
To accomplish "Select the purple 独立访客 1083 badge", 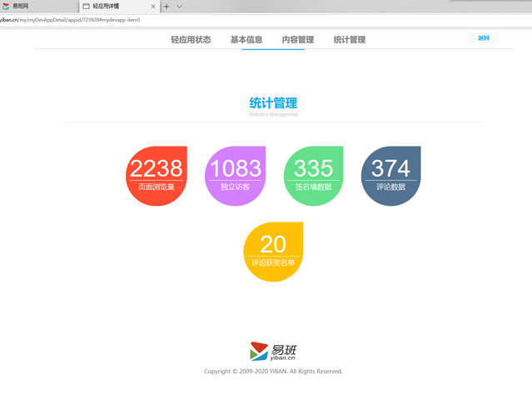I will 235,175.
